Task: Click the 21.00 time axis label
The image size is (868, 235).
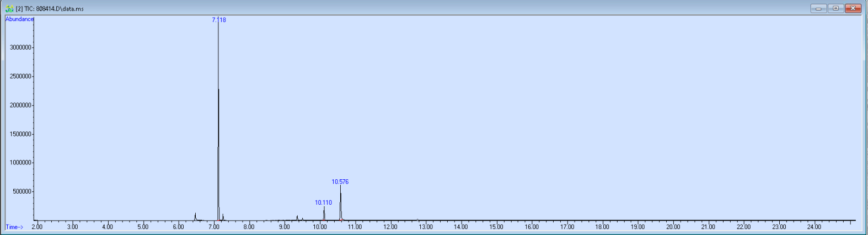Action: tap(708, 227)
